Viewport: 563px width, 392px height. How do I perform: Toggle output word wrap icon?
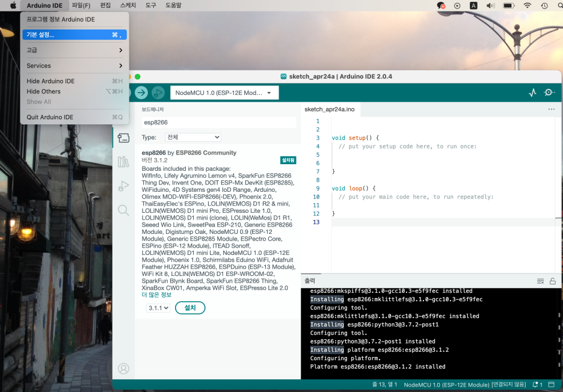click(x=540, y=281)
